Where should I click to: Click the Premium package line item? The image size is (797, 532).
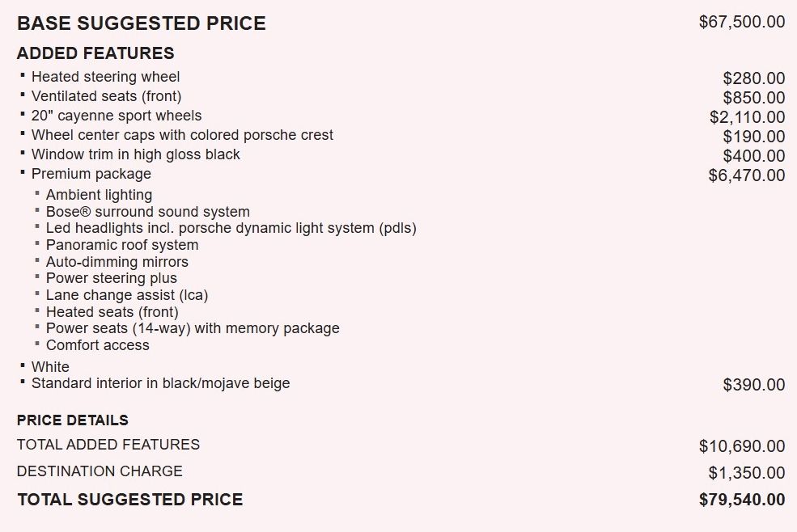click(x=91, y=174)
